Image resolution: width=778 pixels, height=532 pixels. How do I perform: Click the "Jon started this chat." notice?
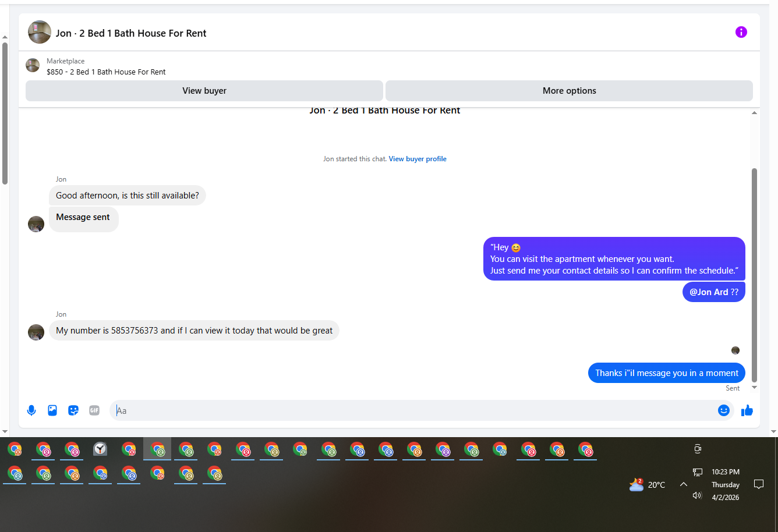(x=355, y=159)
